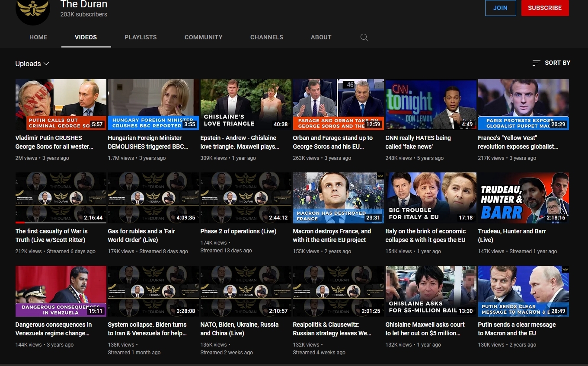Expand the Uploads dropdown
The height and width of the screenshot is (366, 588).
tap(32, 64)
